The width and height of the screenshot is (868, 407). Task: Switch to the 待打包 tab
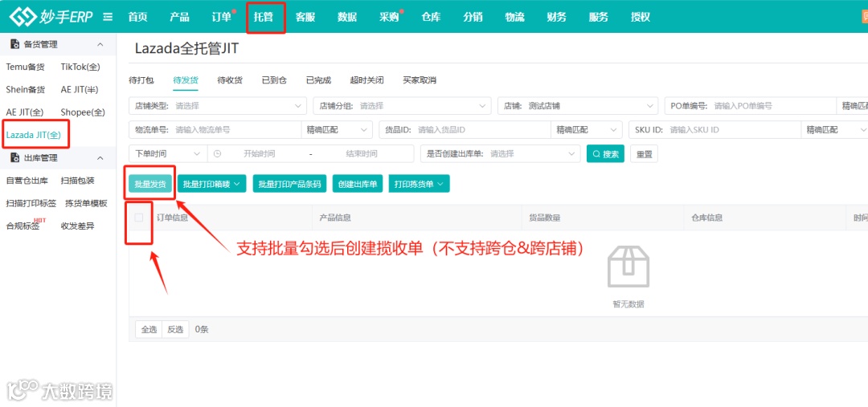tap(141, 80)
